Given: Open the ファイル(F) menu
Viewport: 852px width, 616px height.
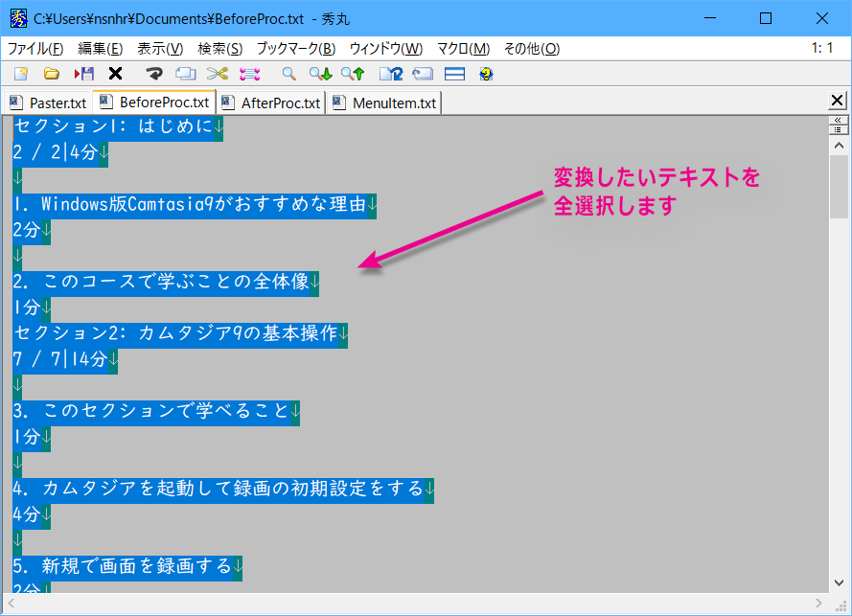Looking at the screenshot, I should pyautogui.click(x=35, y=49).
